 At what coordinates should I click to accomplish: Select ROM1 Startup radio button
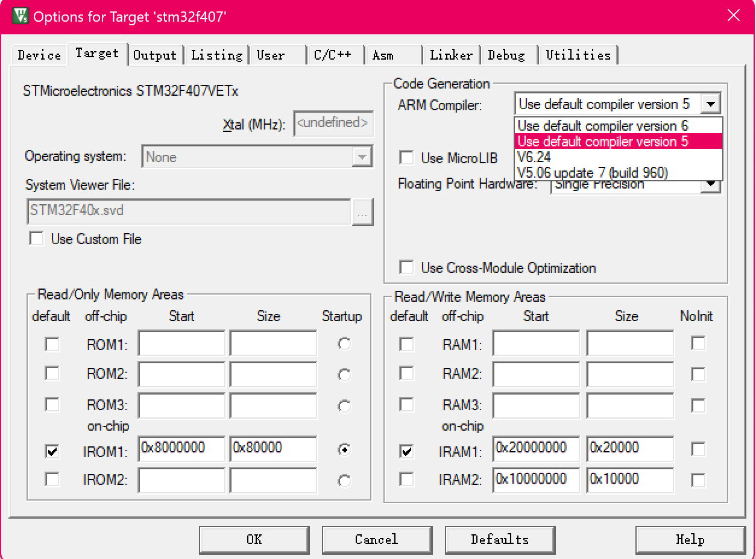point(344,344)
